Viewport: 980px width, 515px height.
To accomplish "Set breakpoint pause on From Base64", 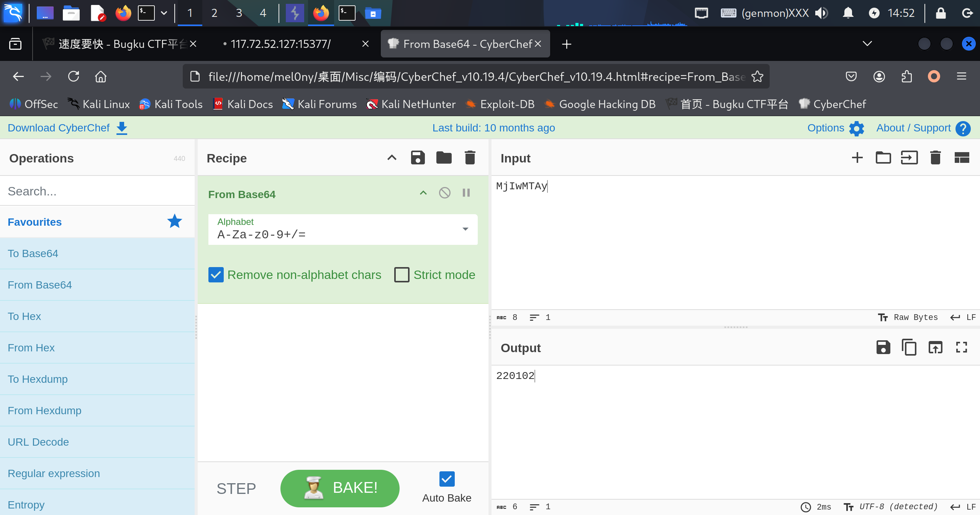I will click(466, 193).
